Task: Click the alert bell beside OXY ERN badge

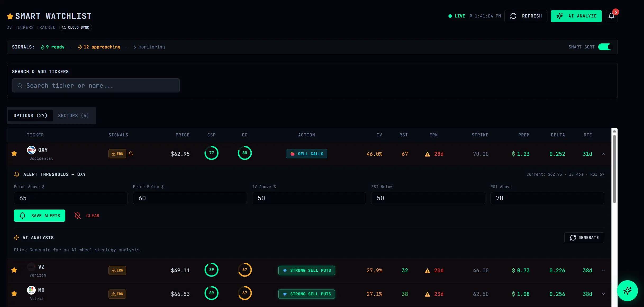Action: coord(131,154)
